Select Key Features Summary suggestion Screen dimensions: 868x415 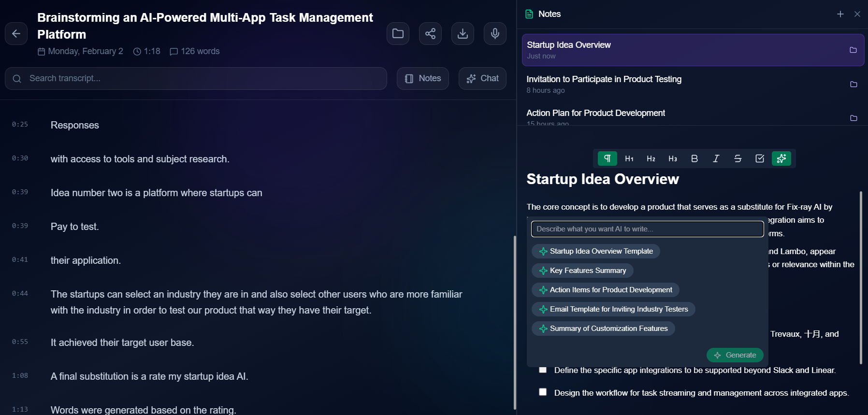[x=582, y=271]
